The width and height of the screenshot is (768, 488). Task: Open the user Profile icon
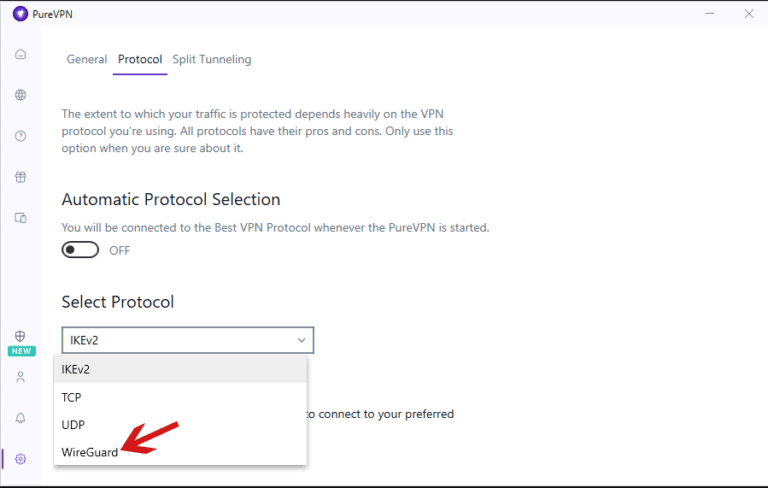click(x=21, y=377)
